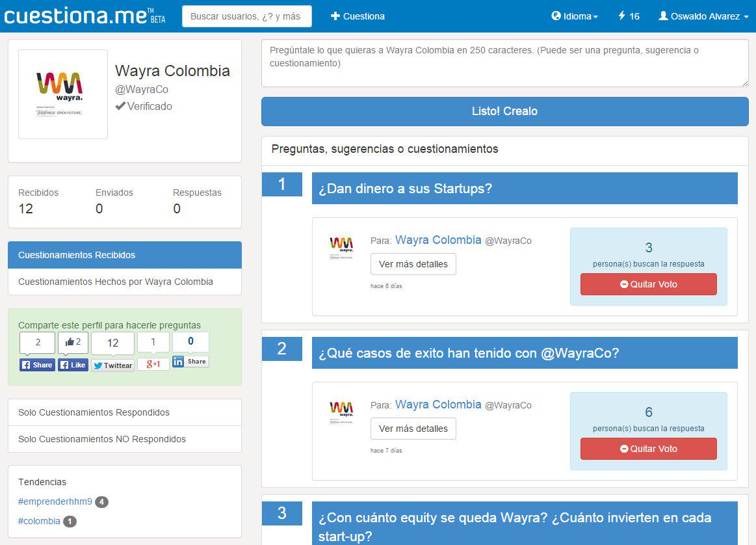Click the cuestiona.me logo
The width and height of the screenshot is (756, 545).
point(85,16)
